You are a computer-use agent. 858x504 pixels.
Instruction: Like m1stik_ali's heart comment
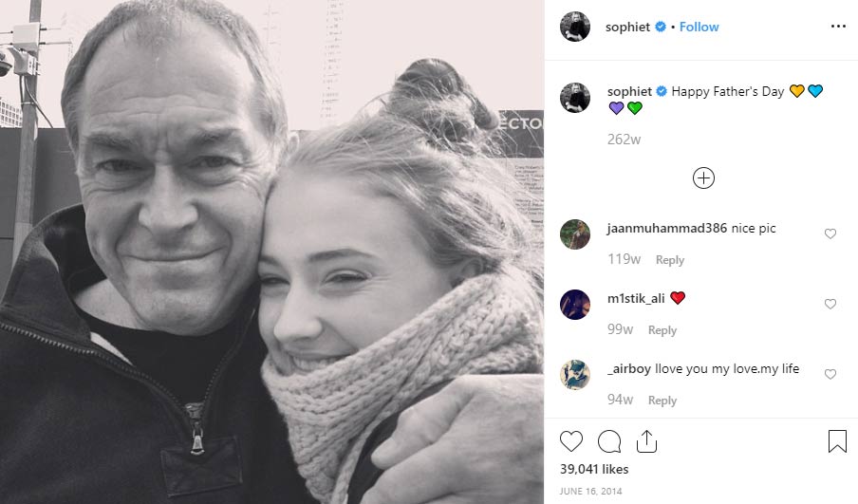pyautogui.click(x=830, y=304)
